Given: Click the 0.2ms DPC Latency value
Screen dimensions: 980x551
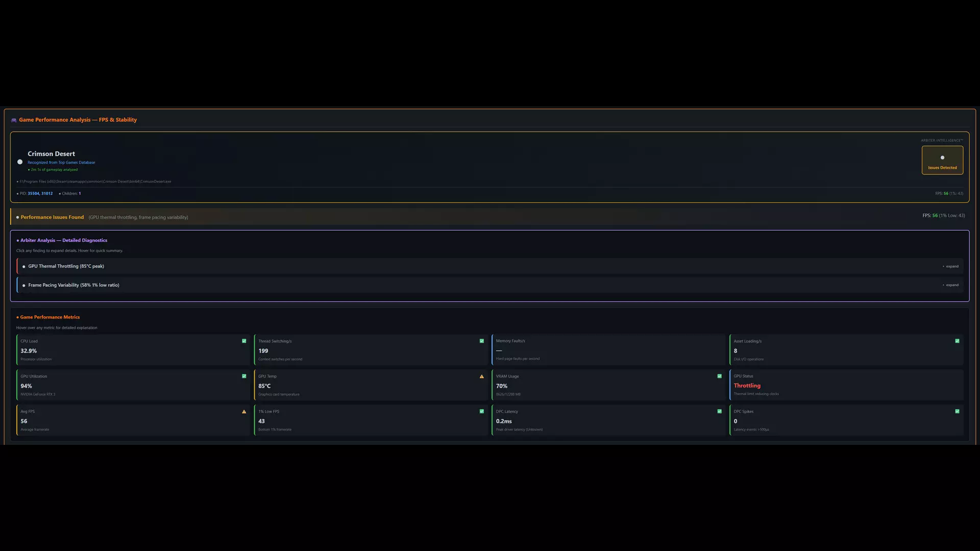Looking at the screenshot, I should (504, 421).
